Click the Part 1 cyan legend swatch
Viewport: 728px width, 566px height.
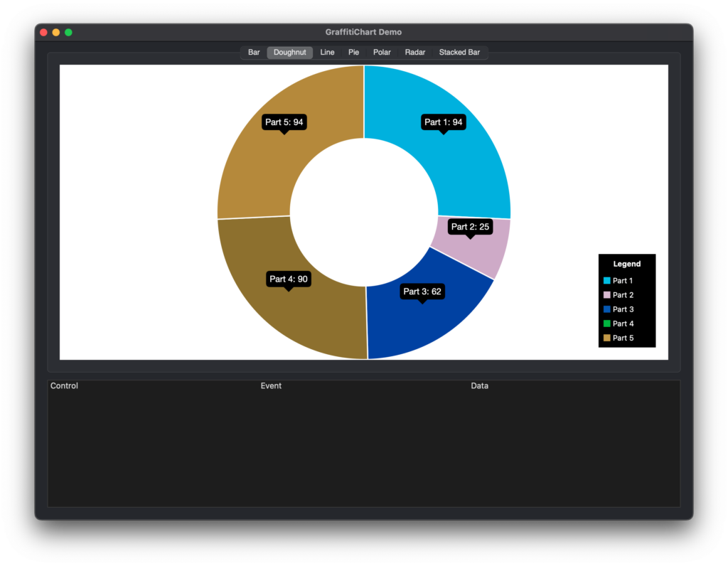pyautogui.click(x=607, y=280)
